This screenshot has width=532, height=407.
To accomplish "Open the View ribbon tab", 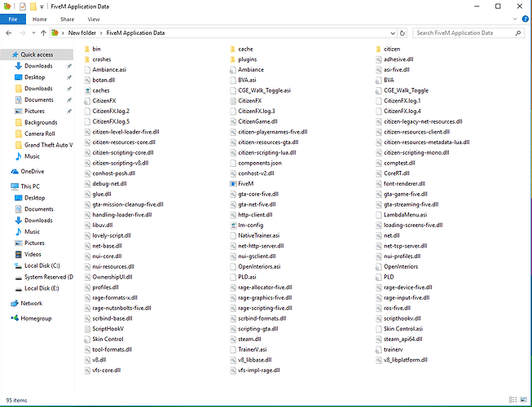I will (94, 20).
